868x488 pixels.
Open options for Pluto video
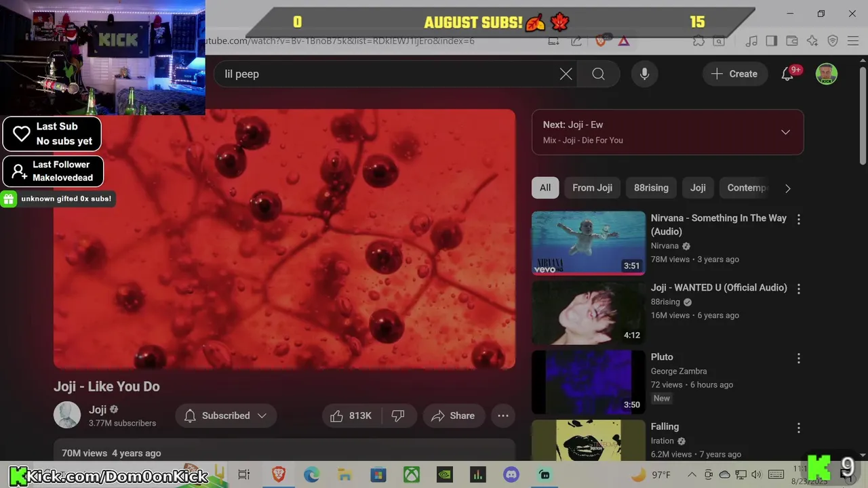coord(798,358)
